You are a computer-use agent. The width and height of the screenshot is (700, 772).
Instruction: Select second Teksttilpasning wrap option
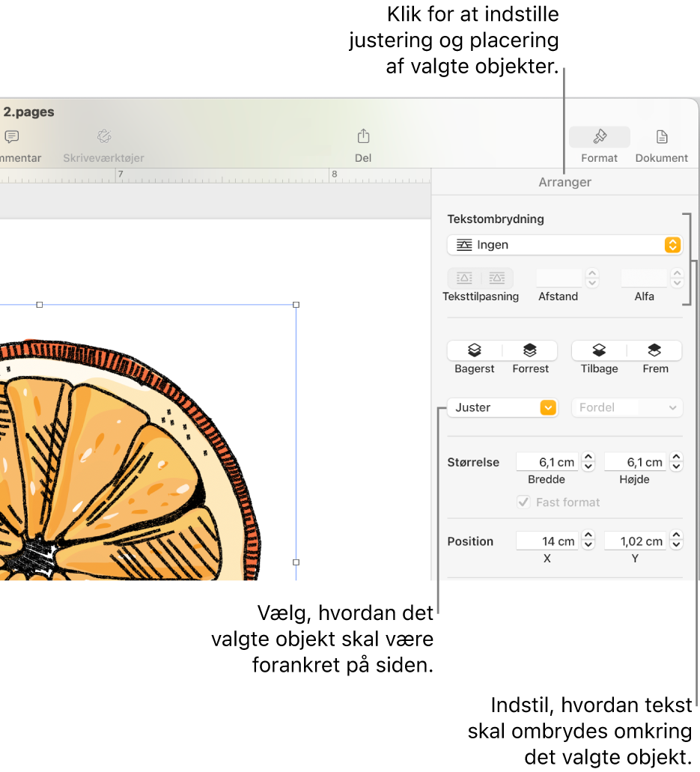tap(496, 279)
